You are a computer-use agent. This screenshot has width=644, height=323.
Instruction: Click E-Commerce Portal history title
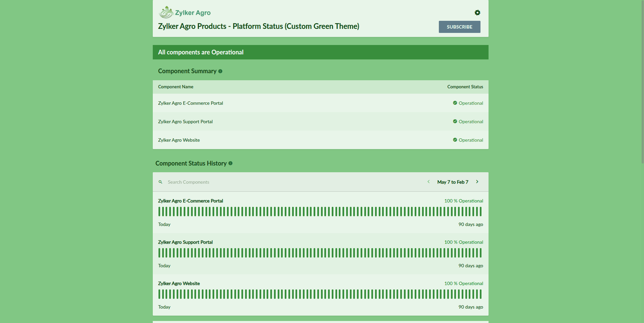pyautogui.click(x=190, y=201)
